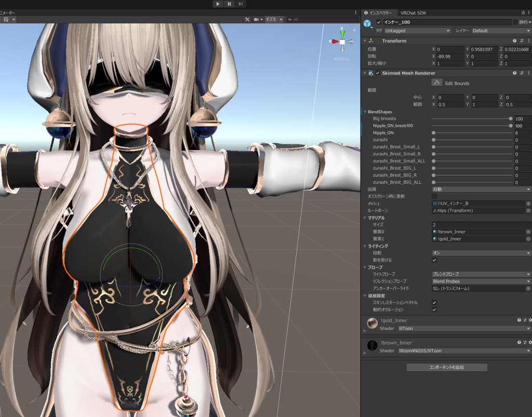Start Play mode with the Play button
532x417 pixels.
tap(218, 4)
